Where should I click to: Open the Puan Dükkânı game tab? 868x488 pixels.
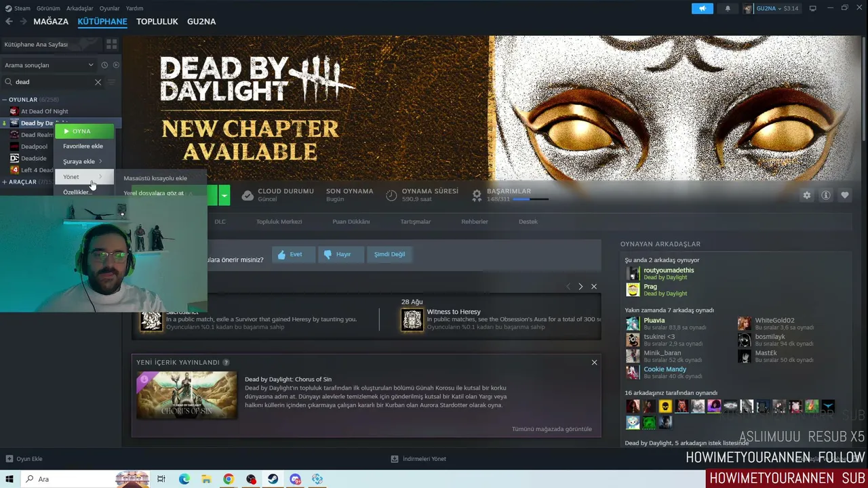point(351,222)
